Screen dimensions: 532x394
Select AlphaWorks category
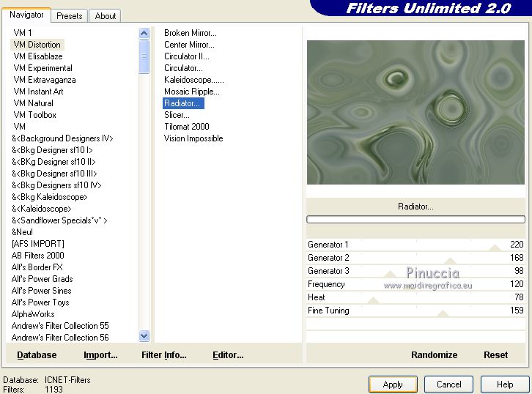(x=33, y=314)
